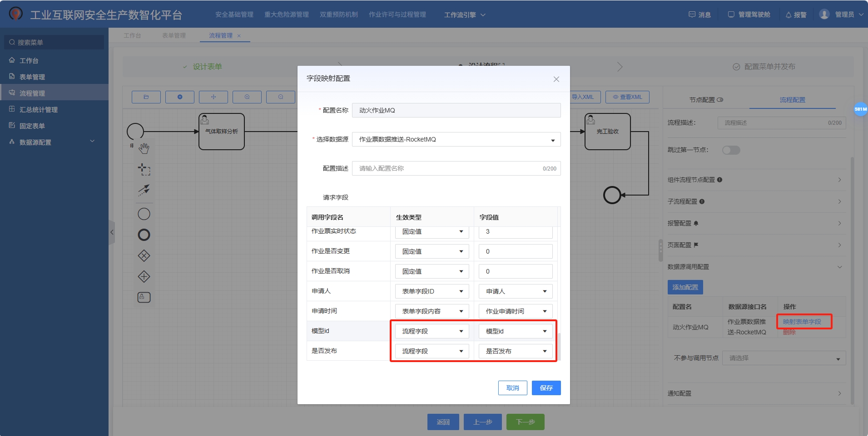Add user task shape from palette
This screenshot has width=868, height=436.
(x=144, y=298)
